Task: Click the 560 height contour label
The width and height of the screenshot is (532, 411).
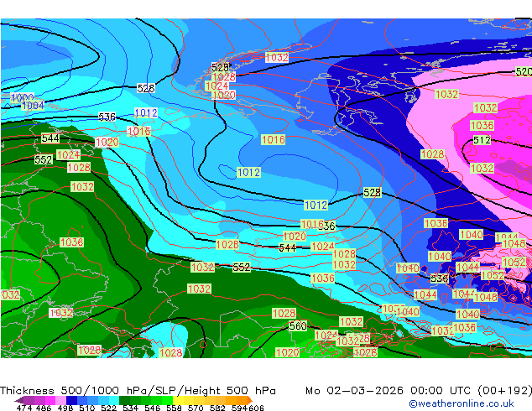Action: click(x=298, y=326)
